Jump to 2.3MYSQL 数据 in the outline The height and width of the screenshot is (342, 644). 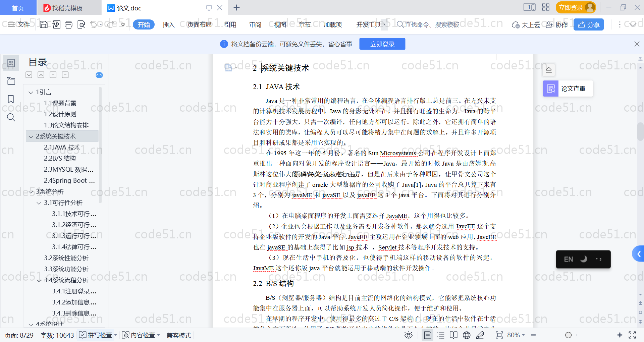[x=69, y=170]
